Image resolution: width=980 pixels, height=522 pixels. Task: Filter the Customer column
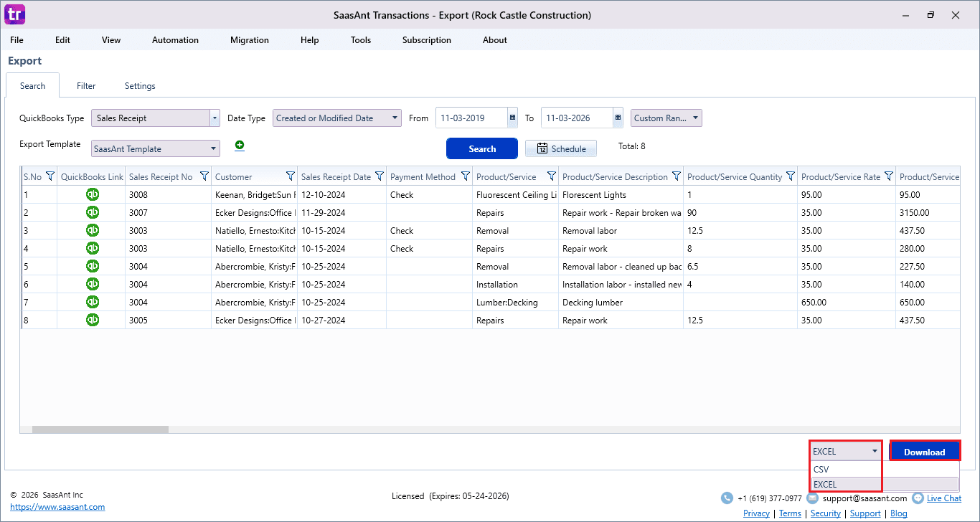tap(291, 176)
